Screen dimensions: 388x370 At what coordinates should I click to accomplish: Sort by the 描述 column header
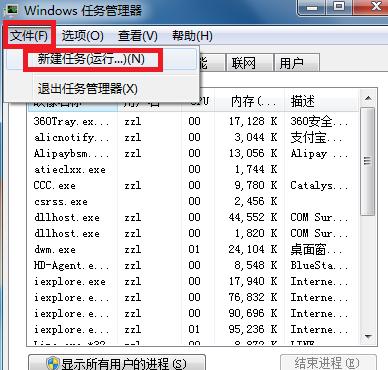tap(322, 101)
